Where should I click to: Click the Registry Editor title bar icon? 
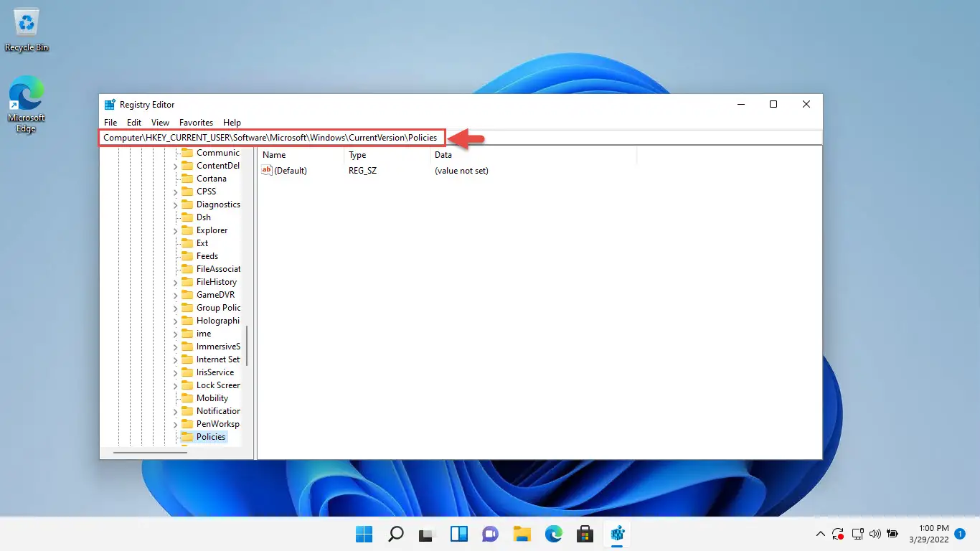[110, 105]
